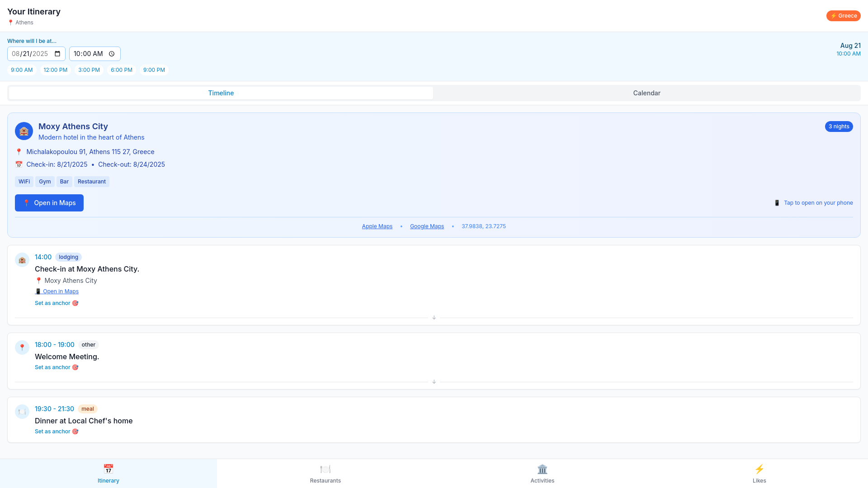The width and height of the screenshot is (868, 488).
Task: Click the Aug 21 date summary at right
Action: coord(850,46)
